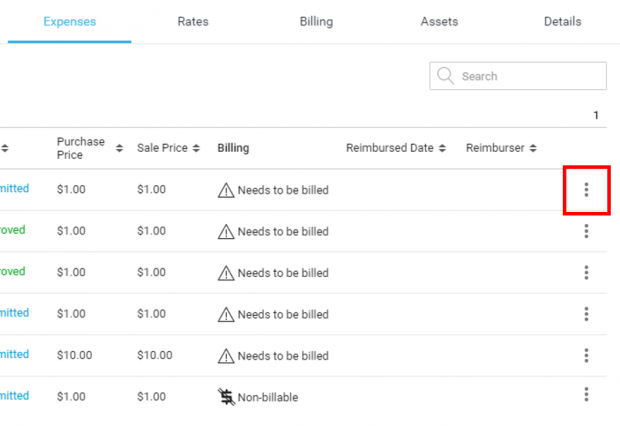Sort by the Reimburser column

[533, 148]
